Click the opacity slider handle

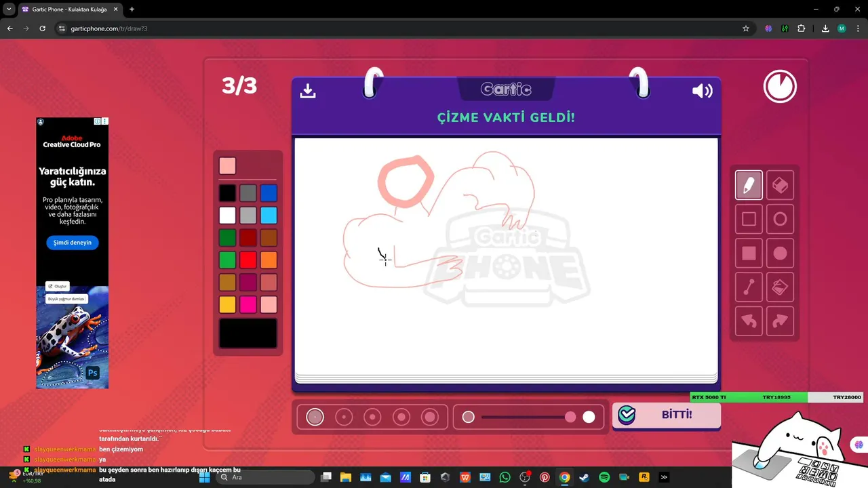570,417
